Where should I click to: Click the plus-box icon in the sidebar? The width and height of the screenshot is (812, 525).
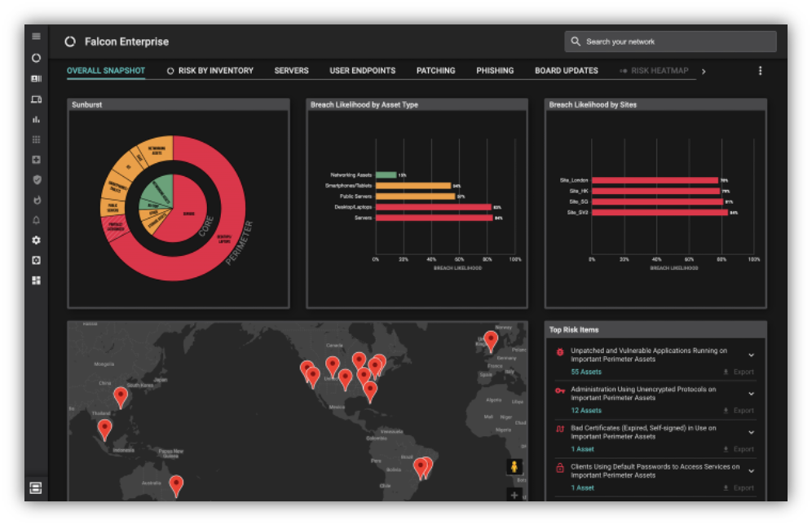(36, 160)
